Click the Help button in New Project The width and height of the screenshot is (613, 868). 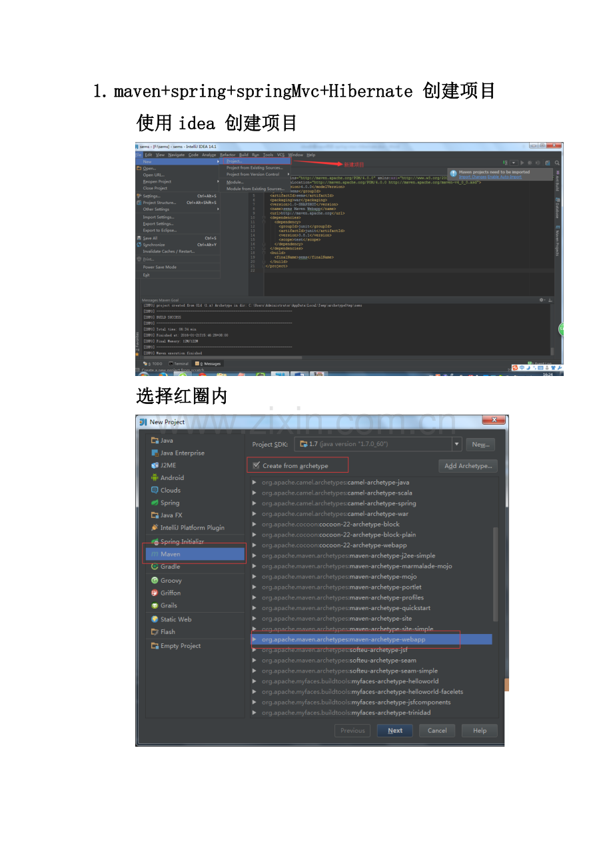point(480,731)
